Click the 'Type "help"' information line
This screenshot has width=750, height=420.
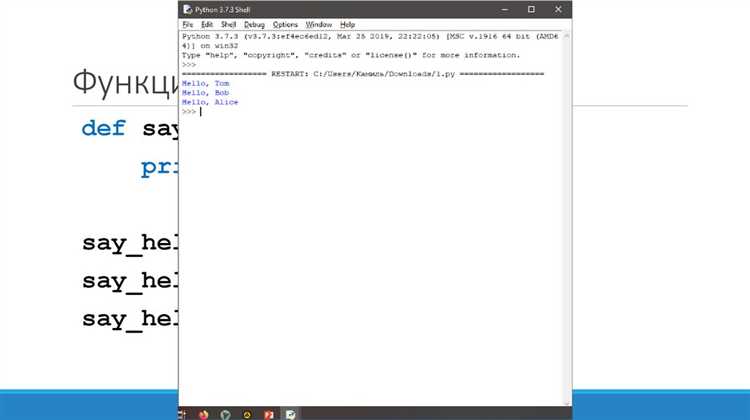pos(351,55)
